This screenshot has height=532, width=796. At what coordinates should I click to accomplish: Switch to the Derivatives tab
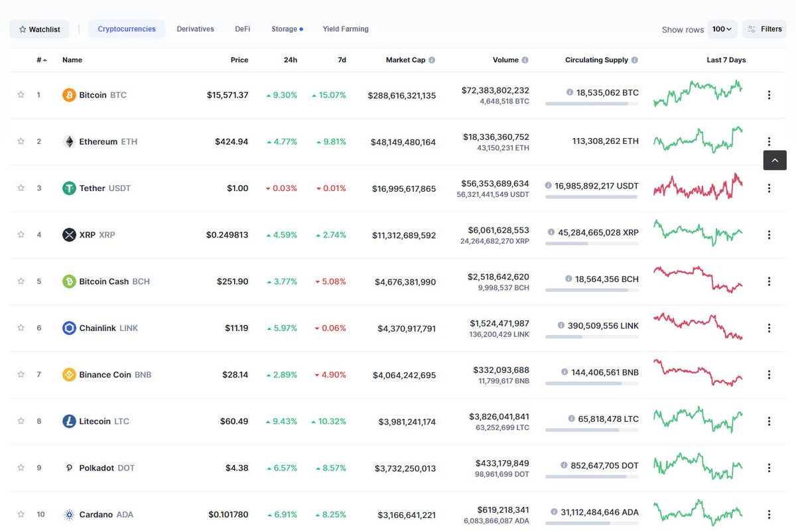pos(195,29)
